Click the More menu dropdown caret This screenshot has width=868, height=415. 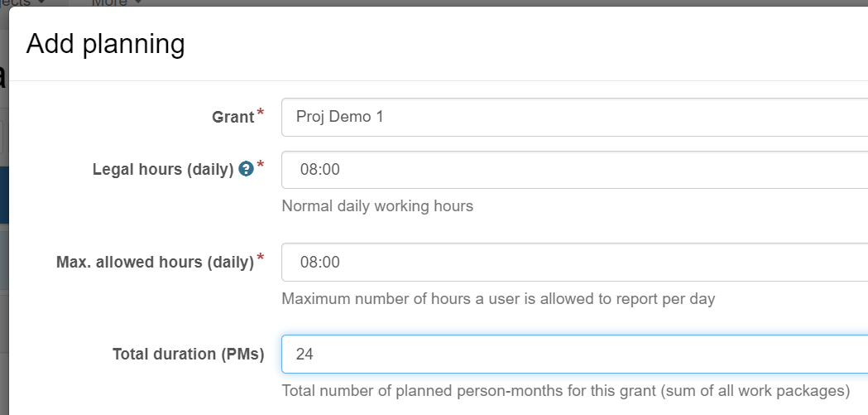138,2
